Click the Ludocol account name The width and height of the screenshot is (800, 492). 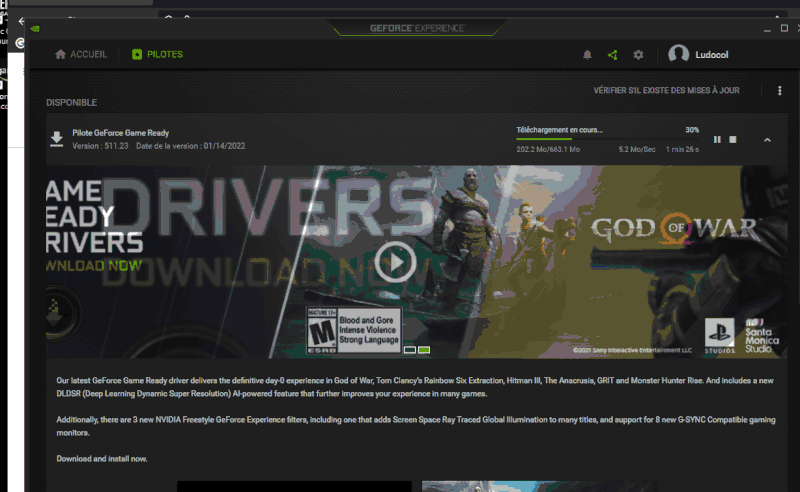712,55
